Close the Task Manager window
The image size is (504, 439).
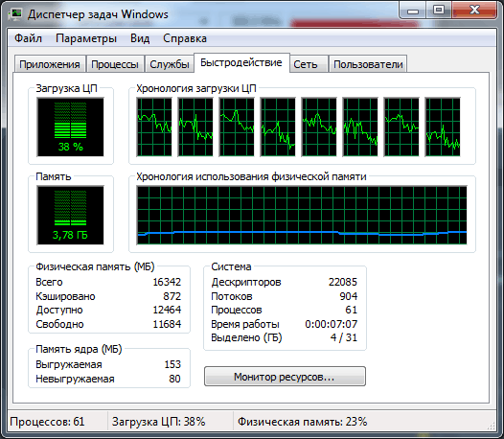tap(474, 11)
